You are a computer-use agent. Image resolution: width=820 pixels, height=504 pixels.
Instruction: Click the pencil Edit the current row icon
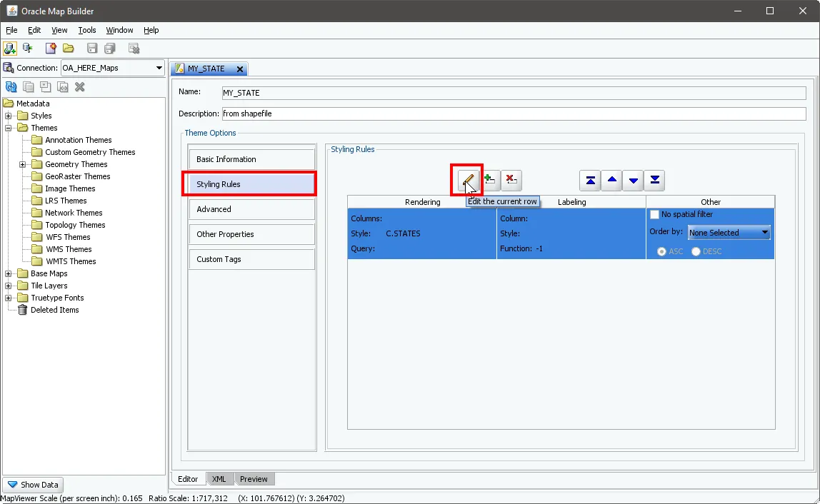tap(468, 181)
